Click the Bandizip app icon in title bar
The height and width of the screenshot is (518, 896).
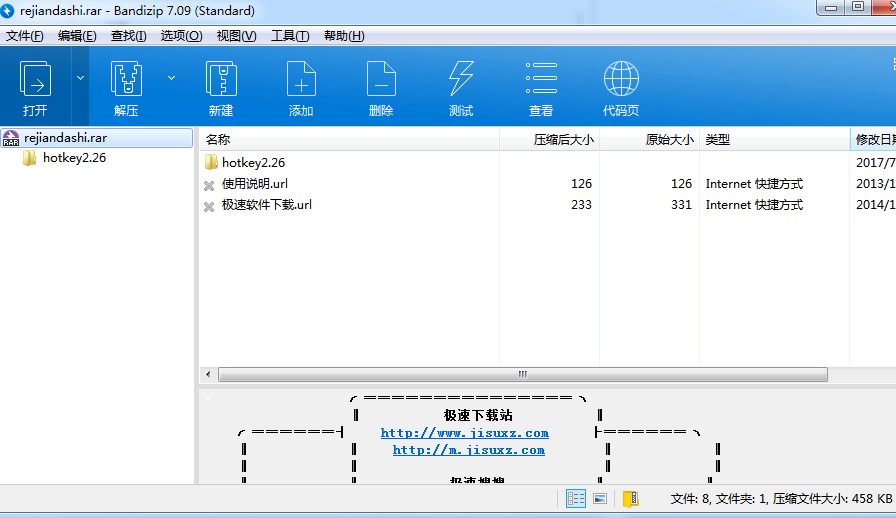click(x=7, y=10)
